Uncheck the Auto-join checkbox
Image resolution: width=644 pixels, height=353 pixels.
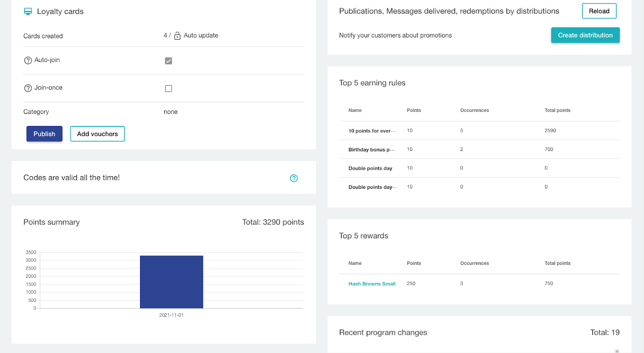(x=168, y=61)
